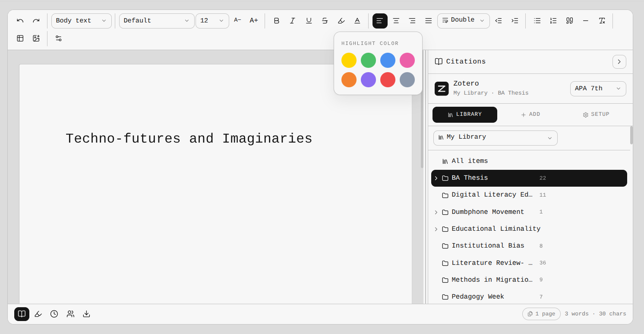Click the Zotero logo icon

tap(442, 89)
